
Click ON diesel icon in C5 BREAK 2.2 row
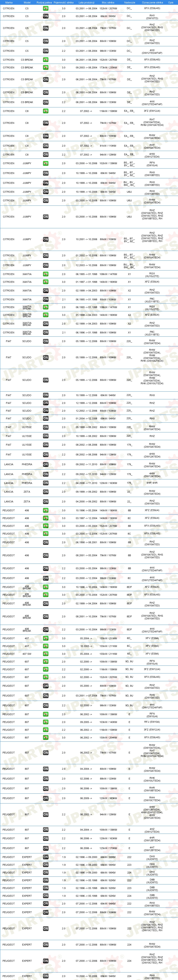tap(46, 102)
